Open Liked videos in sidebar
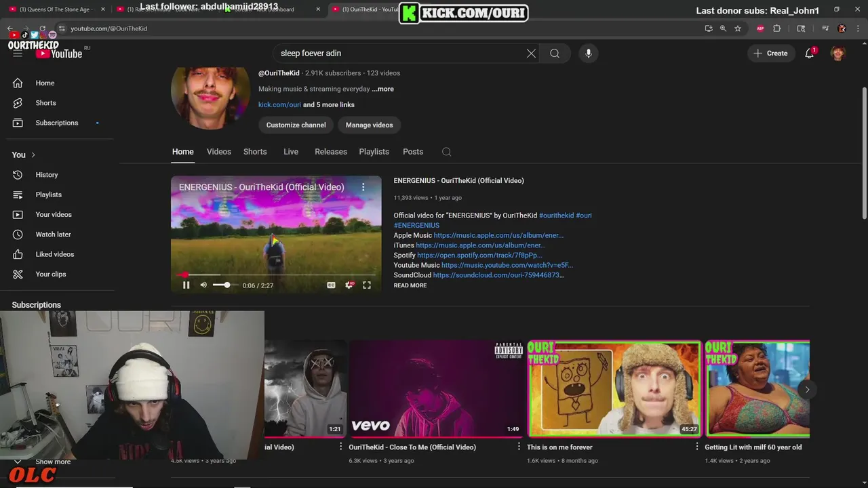868x488 pixels. (x=54, y=254)
